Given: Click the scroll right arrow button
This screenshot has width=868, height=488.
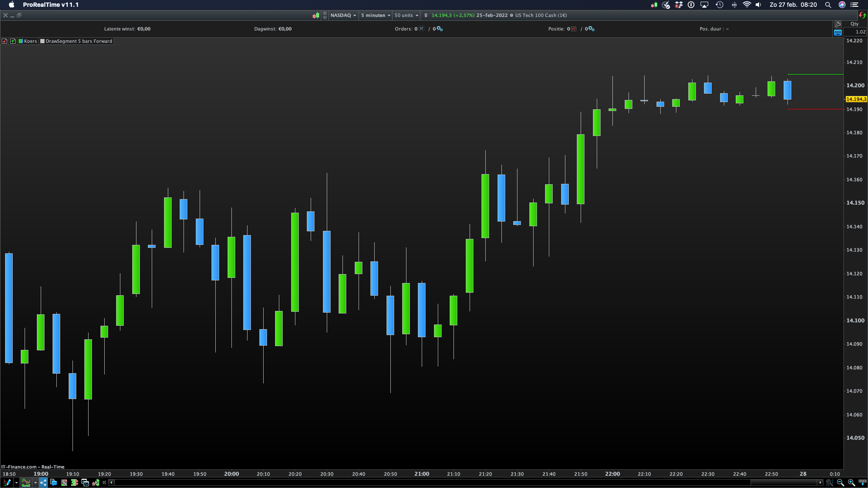Looking at the screenshot, I should (820, 482).
